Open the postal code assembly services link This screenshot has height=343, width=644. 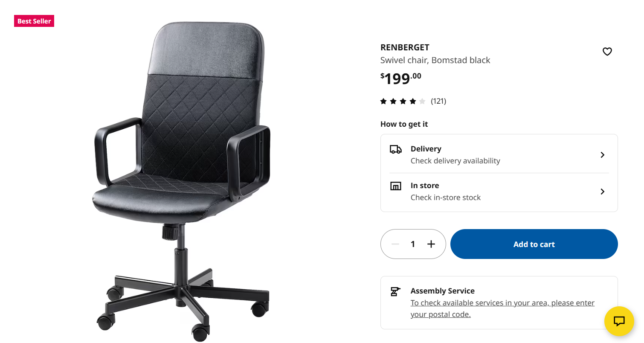pyautogui.click(x=502, y=308)
